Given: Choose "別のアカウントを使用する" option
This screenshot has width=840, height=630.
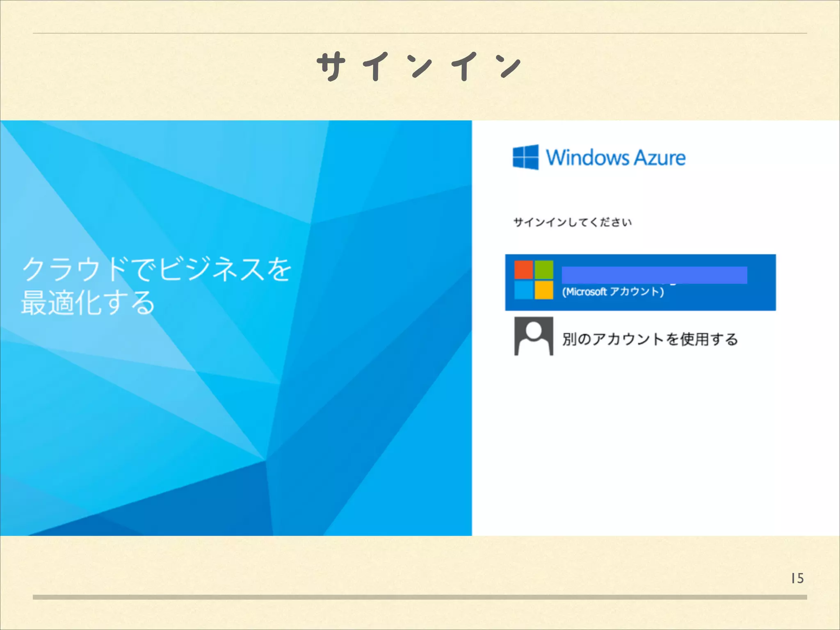Looking at the screenshot, I should [x=650, y=339].
